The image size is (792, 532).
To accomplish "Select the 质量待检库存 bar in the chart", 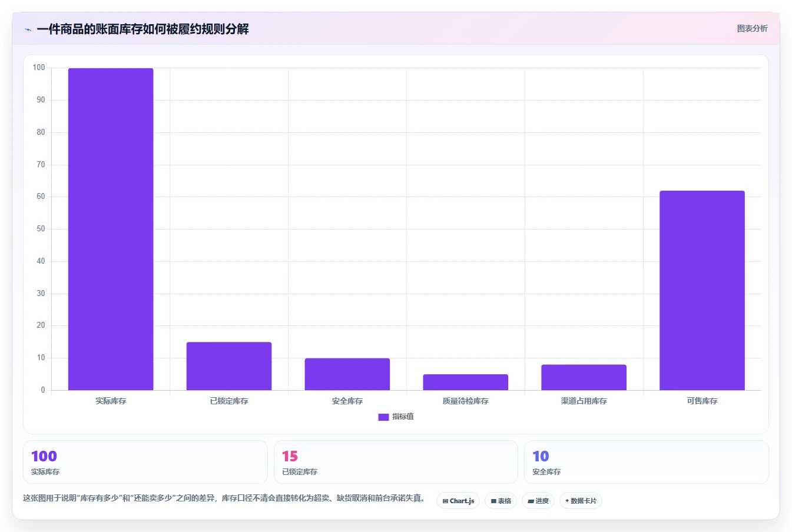I will tap(466, 382).
